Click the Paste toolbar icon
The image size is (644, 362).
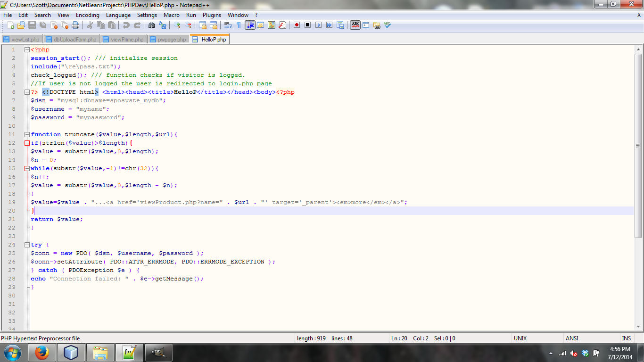(111, 25)
